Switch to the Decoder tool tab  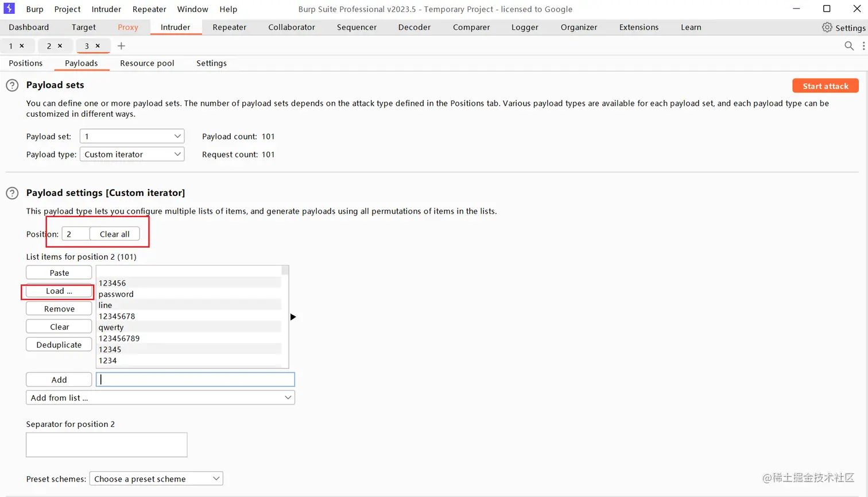(x=414, y=27)
